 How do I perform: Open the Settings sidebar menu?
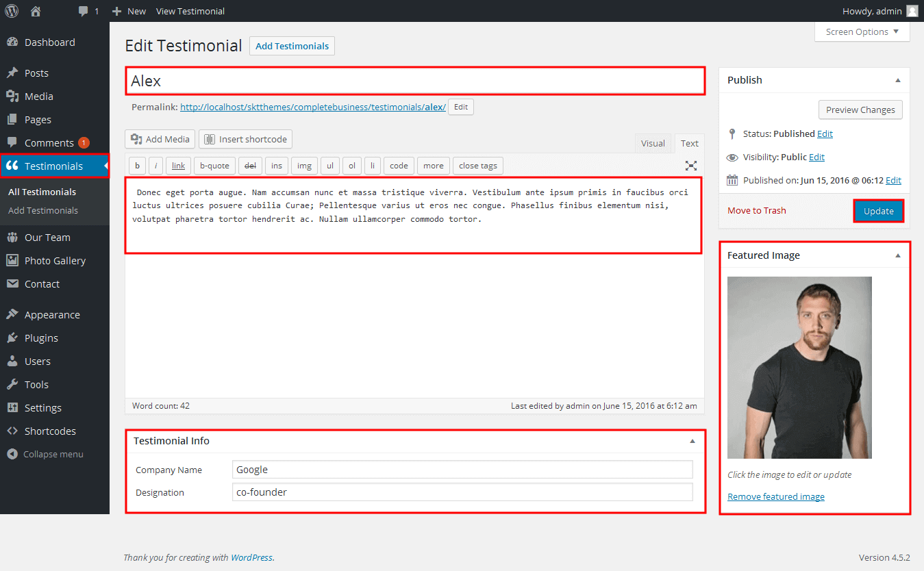[x=55, y=408]
